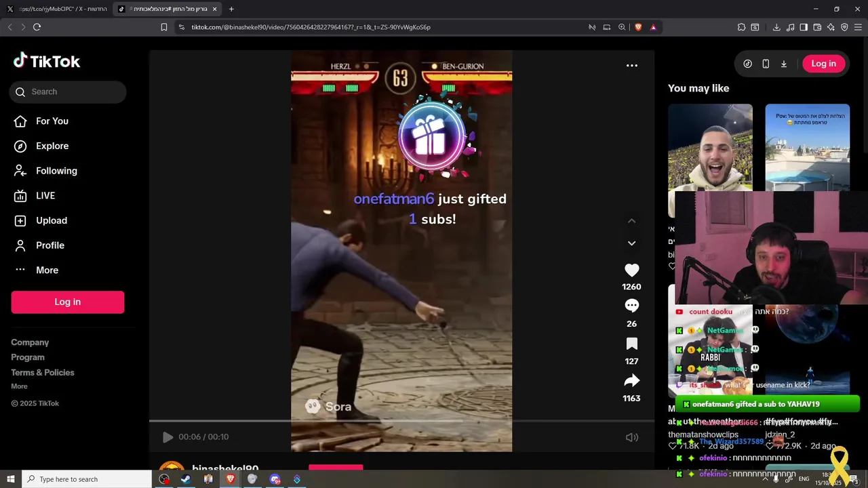Play the paused video
Image resolution: width=868 pixels, height=488 pixels.
point(167,437)
